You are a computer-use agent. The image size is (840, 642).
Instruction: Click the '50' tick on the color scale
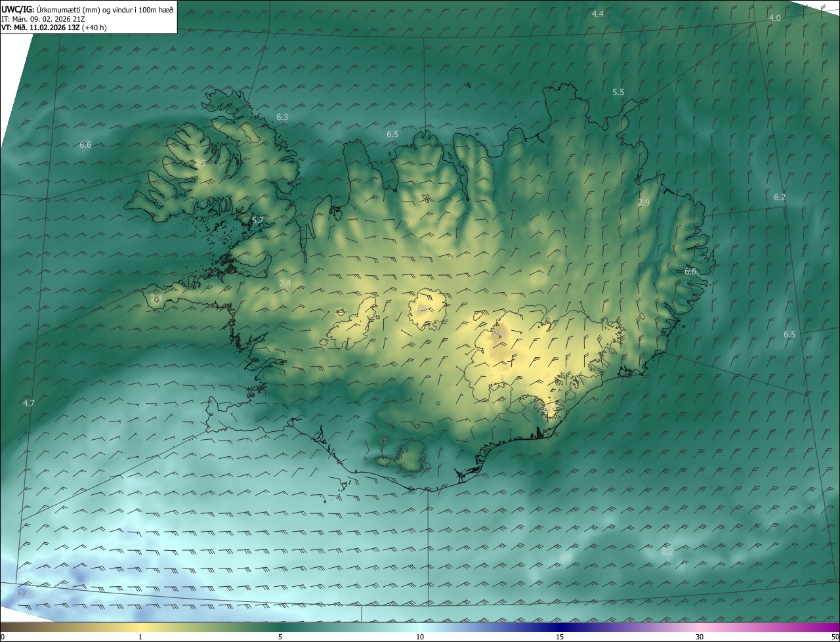point(835,637)
